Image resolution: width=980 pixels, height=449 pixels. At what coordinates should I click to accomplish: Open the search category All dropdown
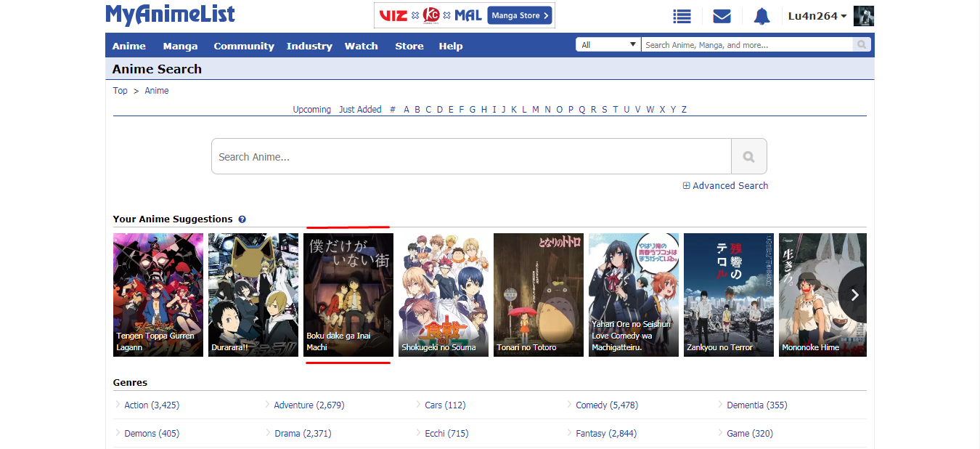608,45
